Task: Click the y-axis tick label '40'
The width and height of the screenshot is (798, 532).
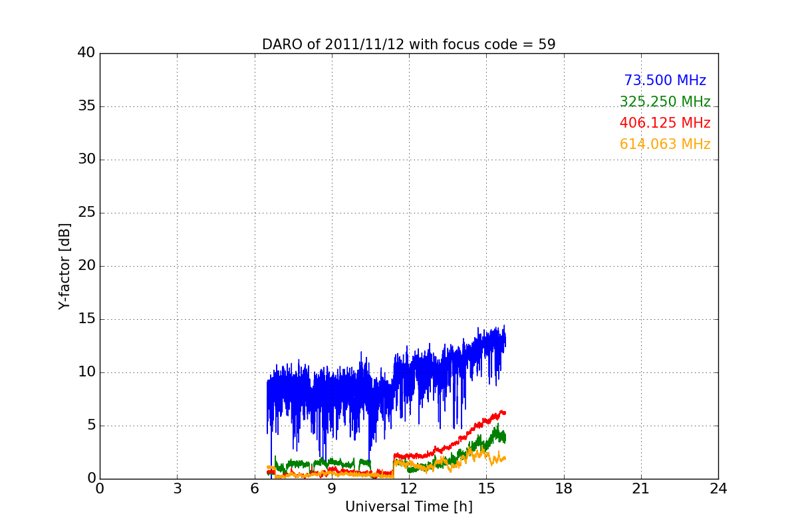Action: (86, 53)
